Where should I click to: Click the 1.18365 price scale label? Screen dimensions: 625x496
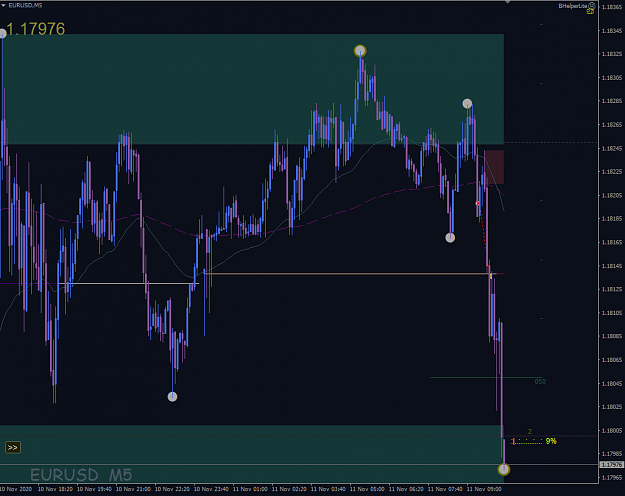[x=612, y=7]
